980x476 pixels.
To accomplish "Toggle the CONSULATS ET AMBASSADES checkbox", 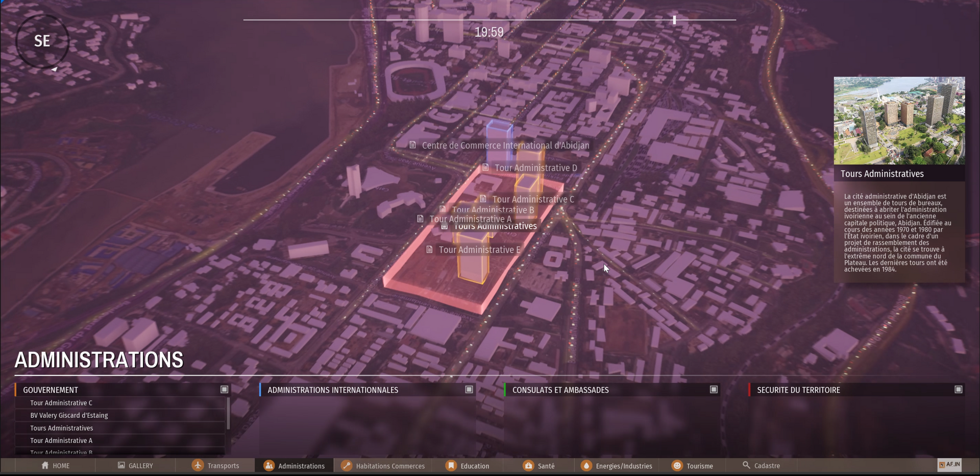I will [714, 389].
